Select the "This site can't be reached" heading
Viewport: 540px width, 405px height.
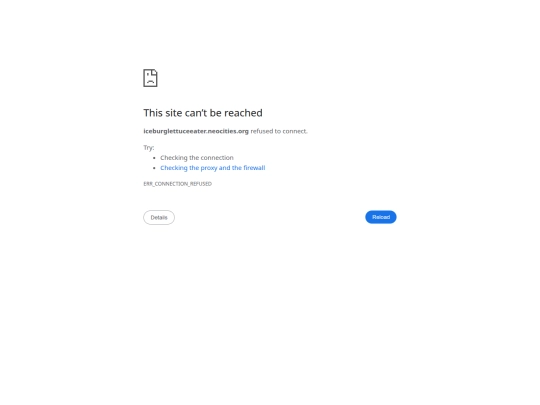(203, 113)
